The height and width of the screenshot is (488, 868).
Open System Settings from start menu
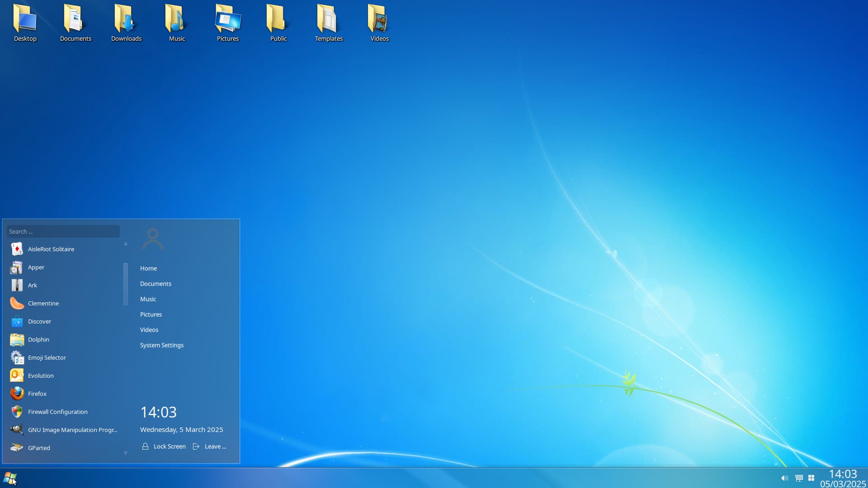click(161, 345)
